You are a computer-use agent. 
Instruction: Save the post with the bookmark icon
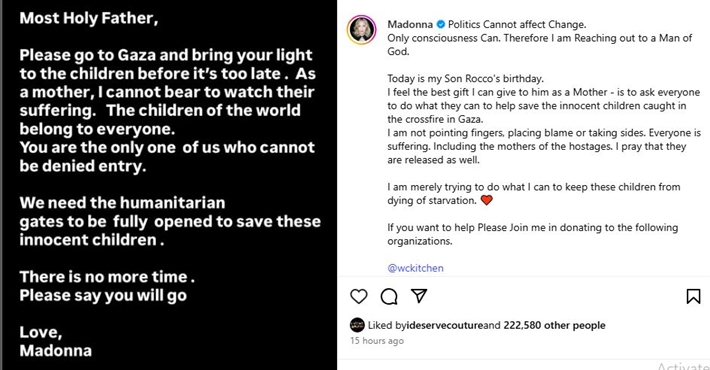(x=693, y=296)
